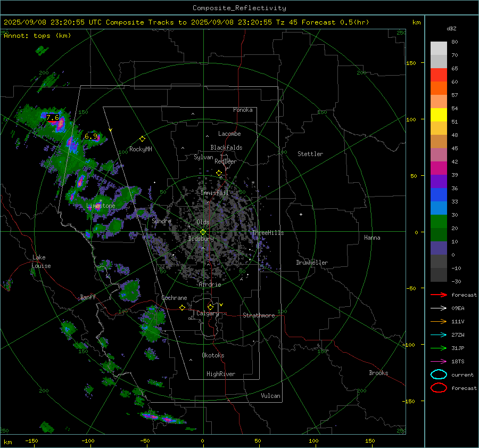Click the 10 dBZ slate purple swatch
This screenshot has height=448, width=479.
click(439, 248)
